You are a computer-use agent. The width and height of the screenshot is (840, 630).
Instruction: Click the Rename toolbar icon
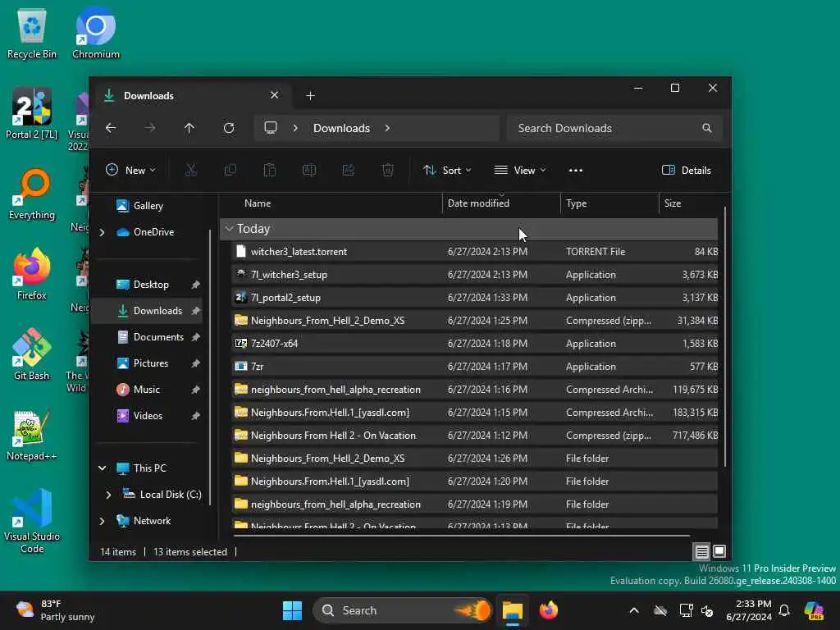[309, 171]
